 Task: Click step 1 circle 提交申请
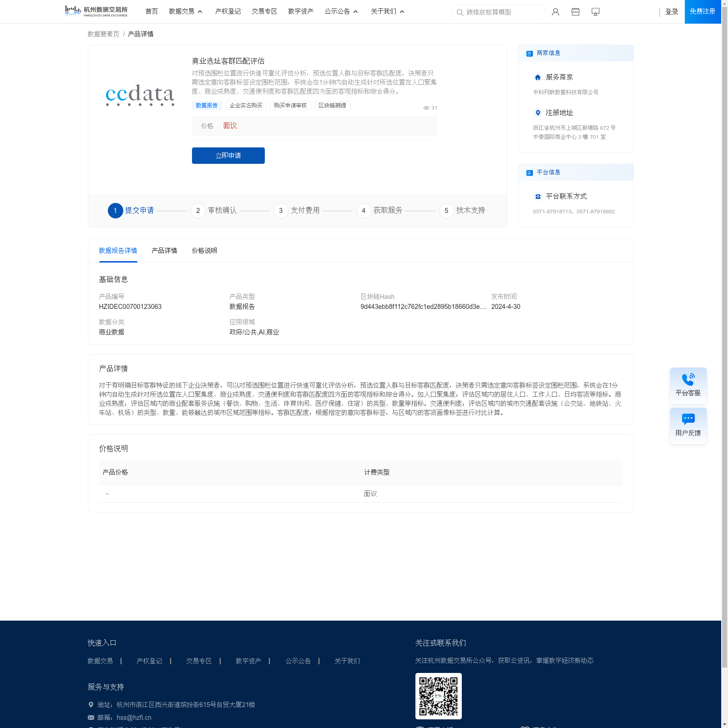[x=116, y=211]
